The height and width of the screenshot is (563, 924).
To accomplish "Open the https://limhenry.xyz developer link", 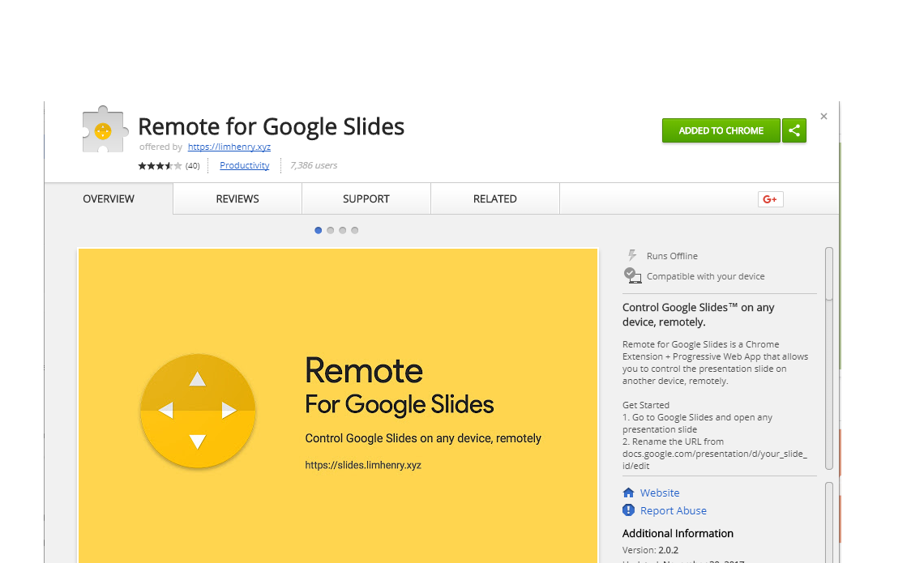I will click(229, 147).
